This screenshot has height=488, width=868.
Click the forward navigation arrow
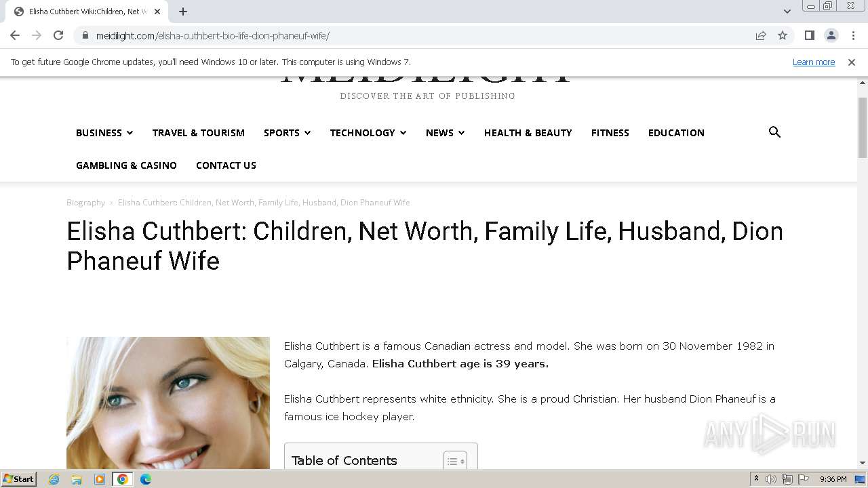click(37, 35)
